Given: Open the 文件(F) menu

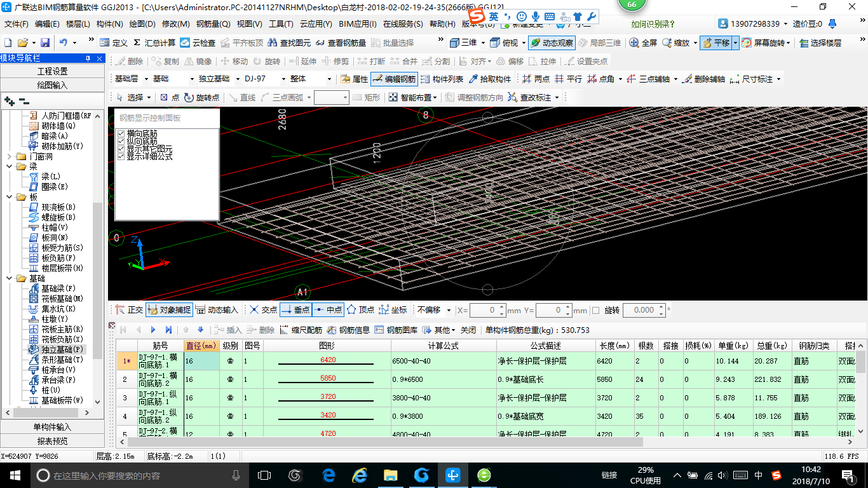Looking at the screenshot, I should point(17,24).
